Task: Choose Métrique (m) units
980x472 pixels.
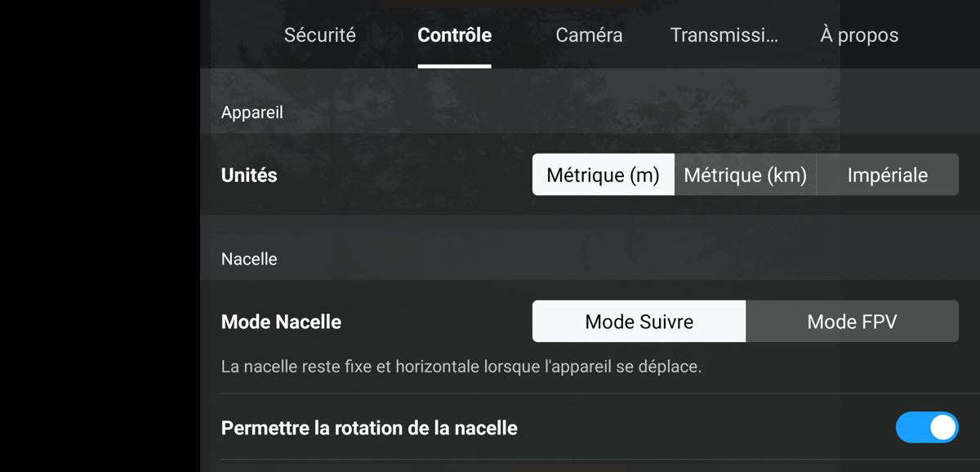Action: tap(604, 175)
